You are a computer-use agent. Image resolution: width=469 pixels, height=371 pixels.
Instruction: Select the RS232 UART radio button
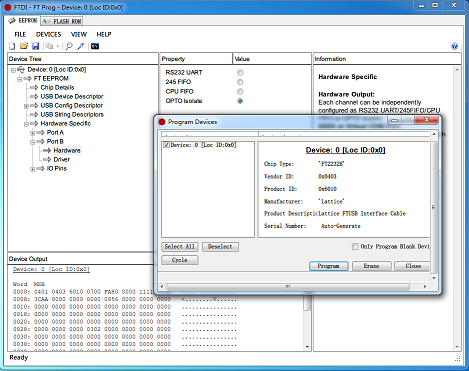[x=240, y=72]
